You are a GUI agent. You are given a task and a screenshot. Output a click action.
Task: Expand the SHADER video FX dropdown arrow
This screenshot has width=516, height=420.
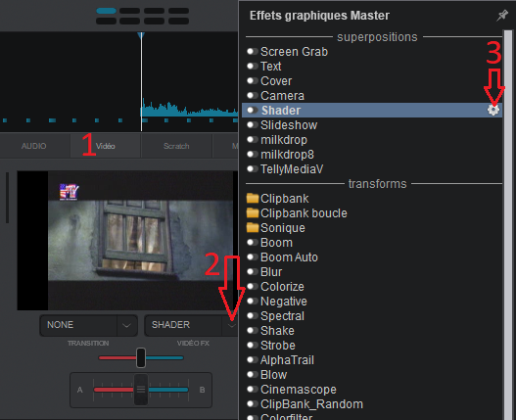tap(232, 326)
